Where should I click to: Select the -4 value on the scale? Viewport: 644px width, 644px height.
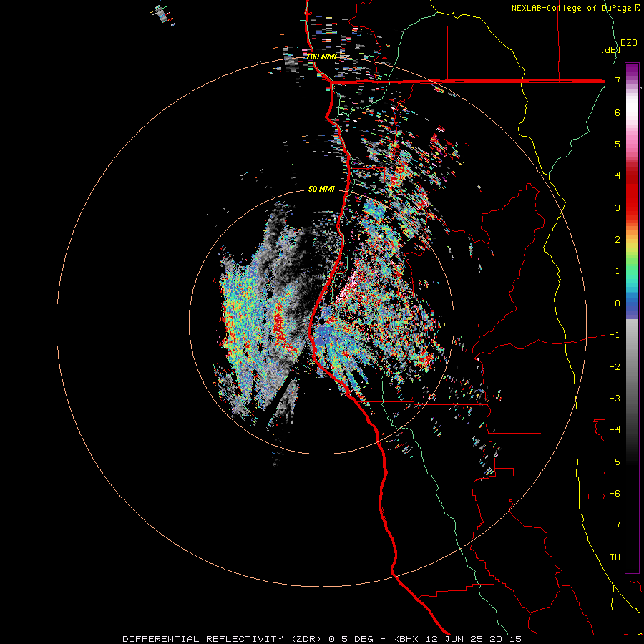[615, 430]
